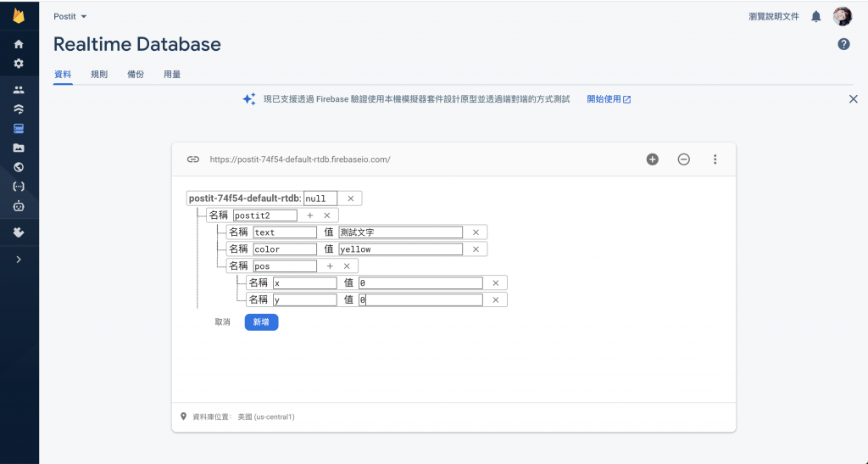Click the root null value field
Image resolution: width=868 pixels, height=464 pixels.
point(320,198)
